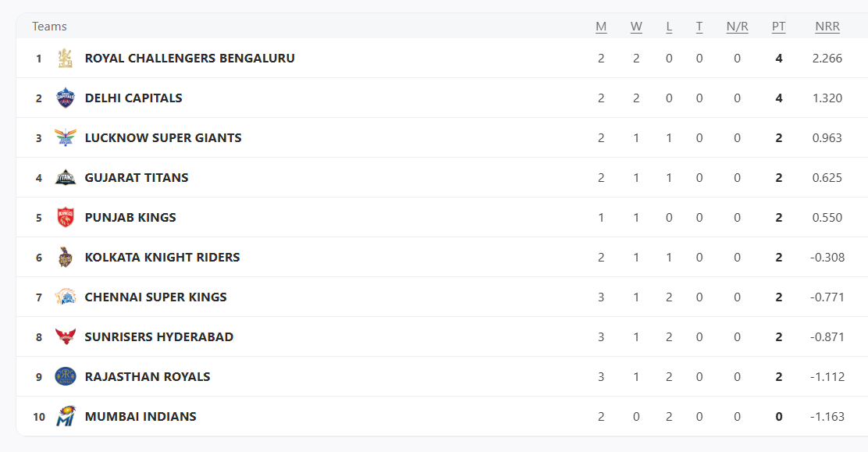Click the Chennai Super Kings logo

(66, 297)
